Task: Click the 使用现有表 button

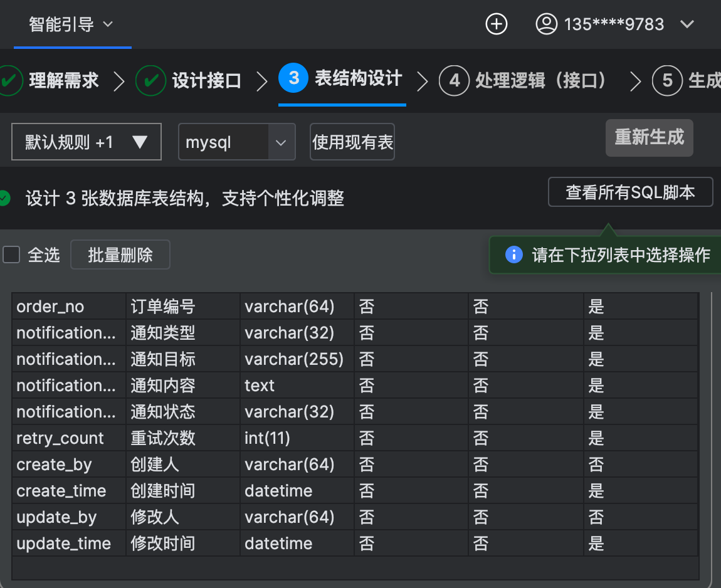Action: pos(352,142)
